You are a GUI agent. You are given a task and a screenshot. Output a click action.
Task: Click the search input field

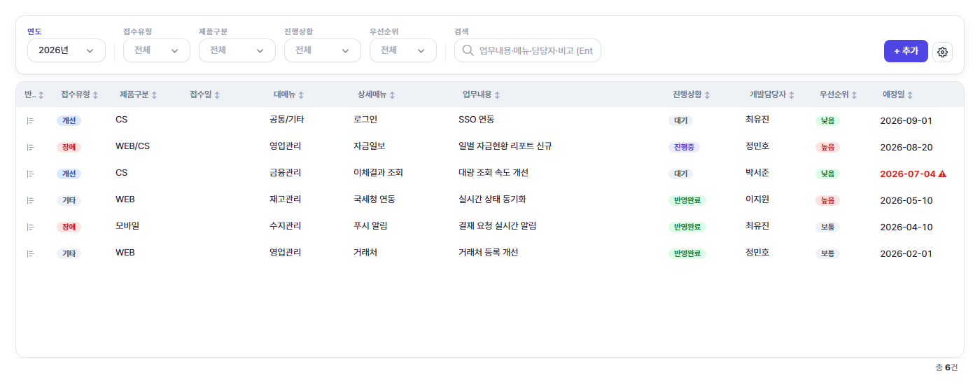click(528, 50)
